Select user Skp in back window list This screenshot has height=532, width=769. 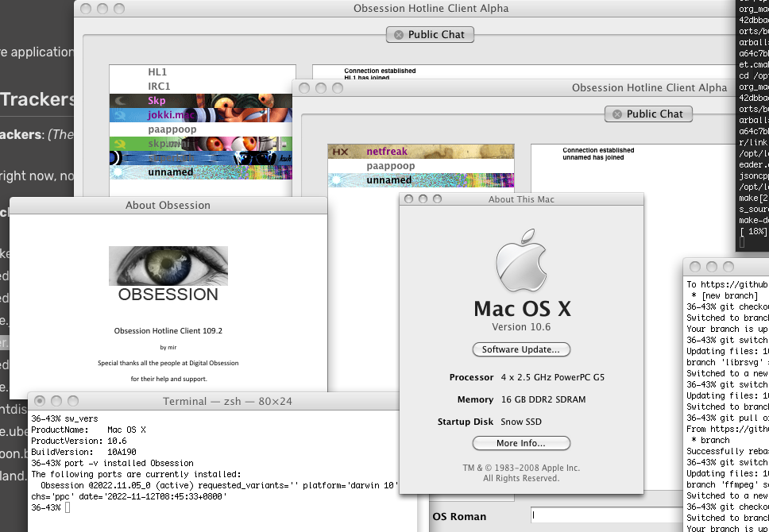200,101
